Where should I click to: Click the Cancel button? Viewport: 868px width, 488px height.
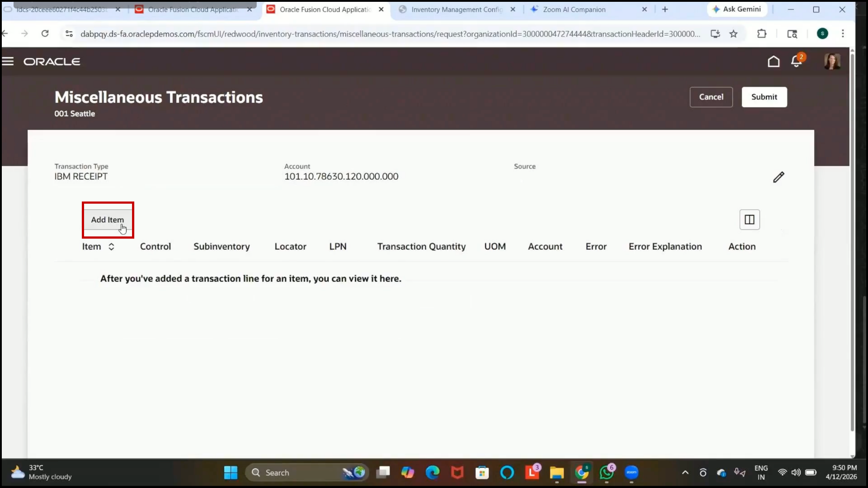tap(711, 97)
